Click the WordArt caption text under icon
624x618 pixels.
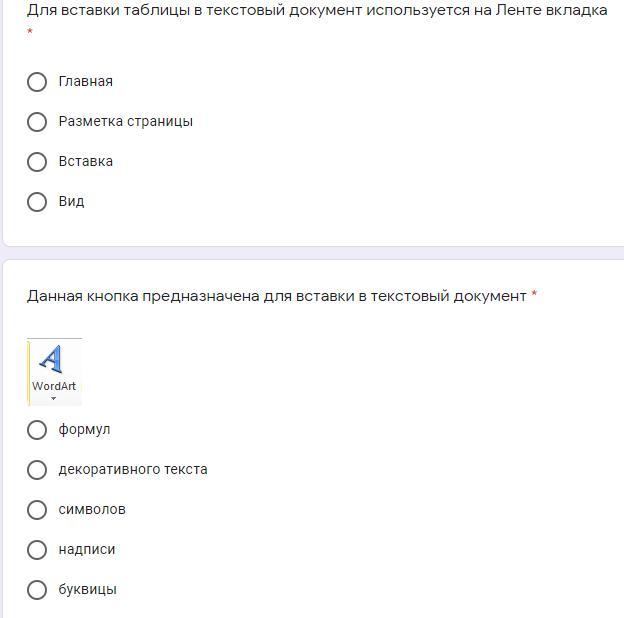click(x=54, y=386)
